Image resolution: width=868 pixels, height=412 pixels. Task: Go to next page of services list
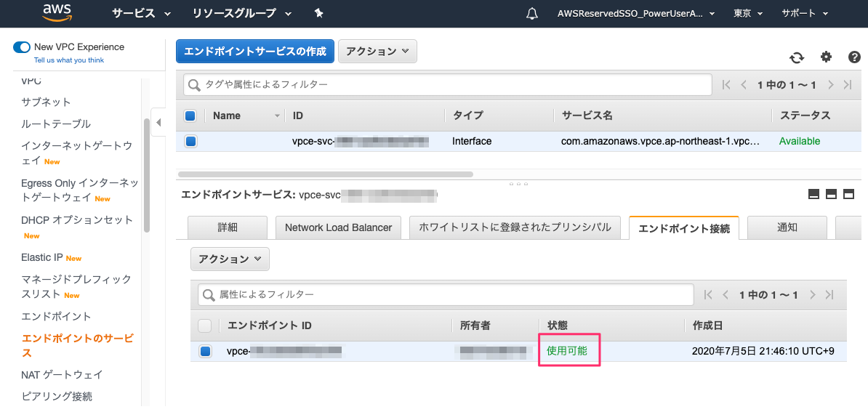point(830,84)
